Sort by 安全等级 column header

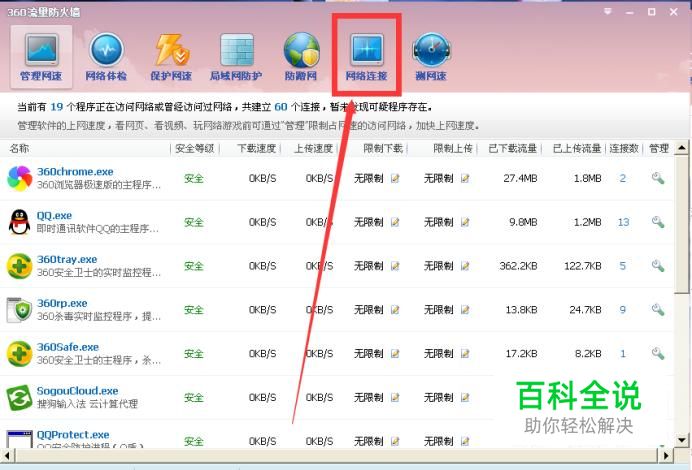[x=195, y=149]
